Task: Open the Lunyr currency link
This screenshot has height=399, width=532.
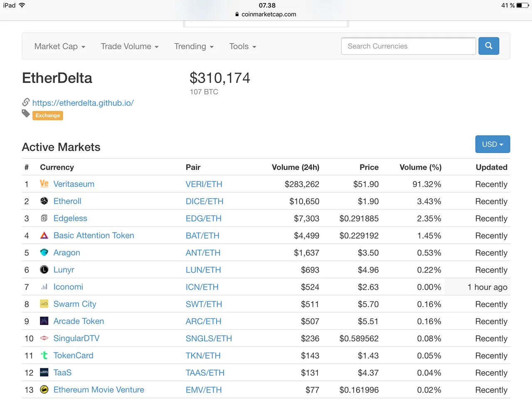Action: [x=64, y=270]
